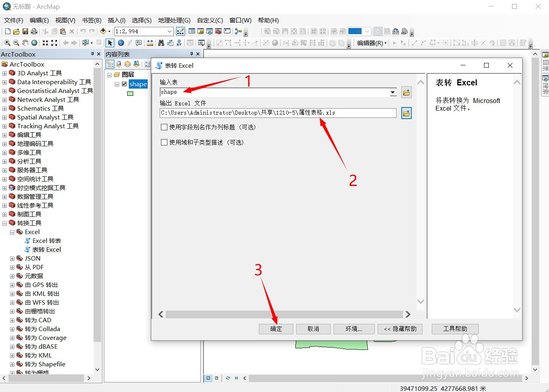This screenshot has height=392, width=549.
Task: Select the 表转 Excel tree item
Action: point(47,249)
